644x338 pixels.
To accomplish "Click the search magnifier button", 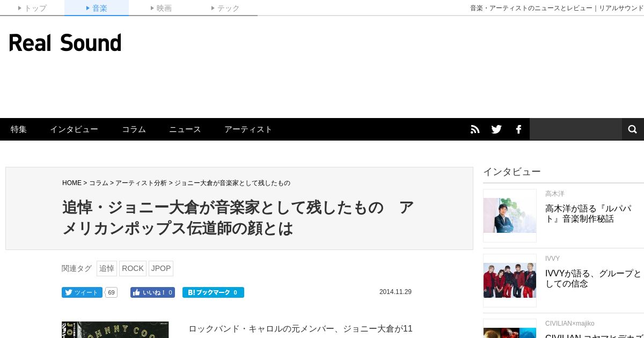I will [x=633, y=129].
